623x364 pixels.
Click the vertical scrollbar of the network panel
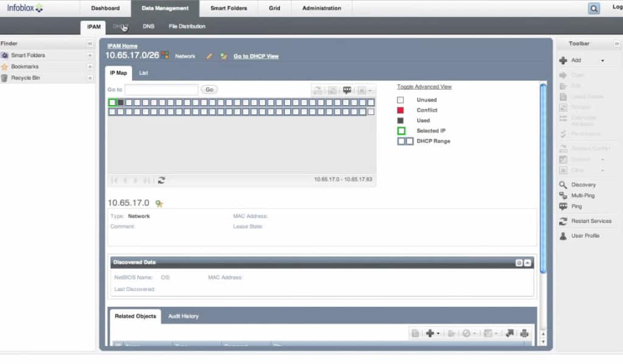point(543,179)
